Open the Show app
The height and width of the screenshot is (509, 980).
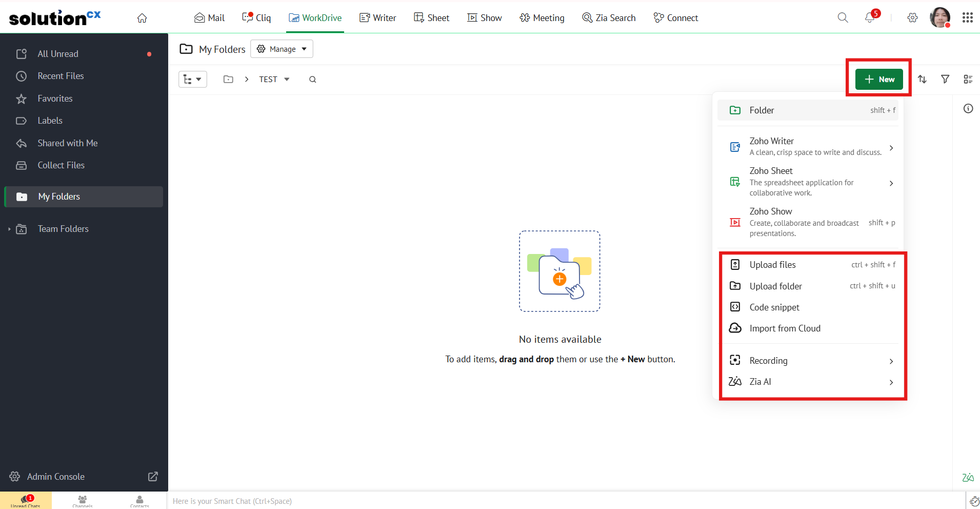[484, 18]
